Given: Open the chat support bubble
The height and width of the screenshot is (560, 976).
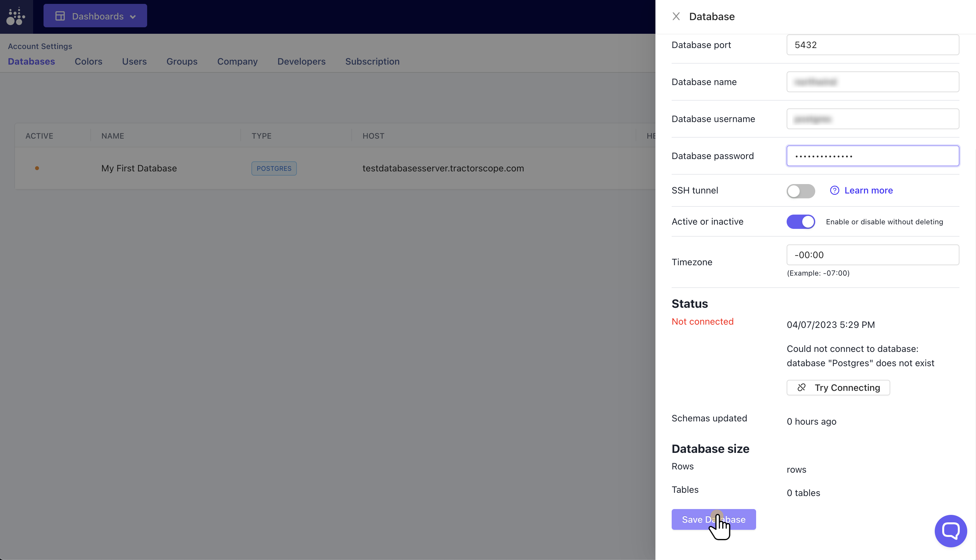Looking at the screenshot, I should (x=950, y=531).
